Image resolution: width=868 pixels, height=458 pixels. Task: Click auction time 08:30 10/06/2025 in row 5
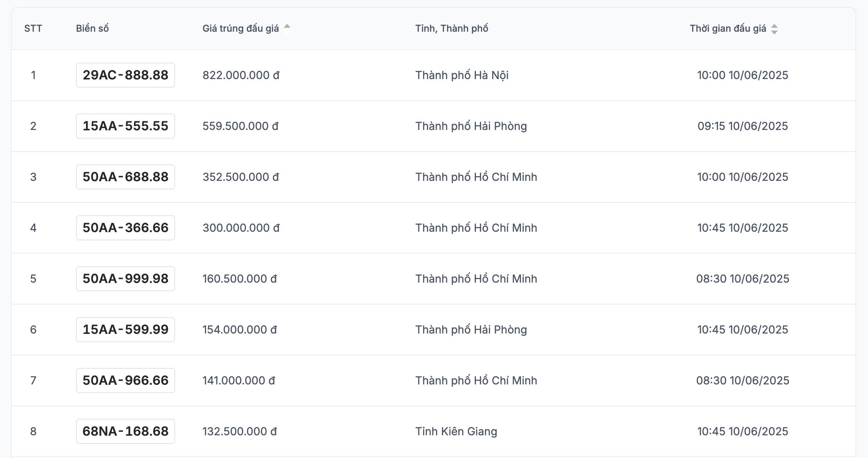click(x=743, y=279)
